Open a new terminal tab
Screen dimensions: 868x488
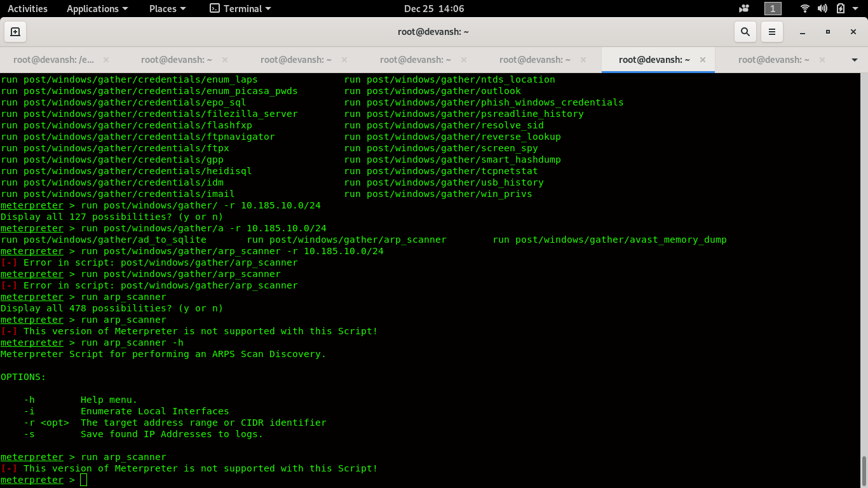click(x=14, y=31)
